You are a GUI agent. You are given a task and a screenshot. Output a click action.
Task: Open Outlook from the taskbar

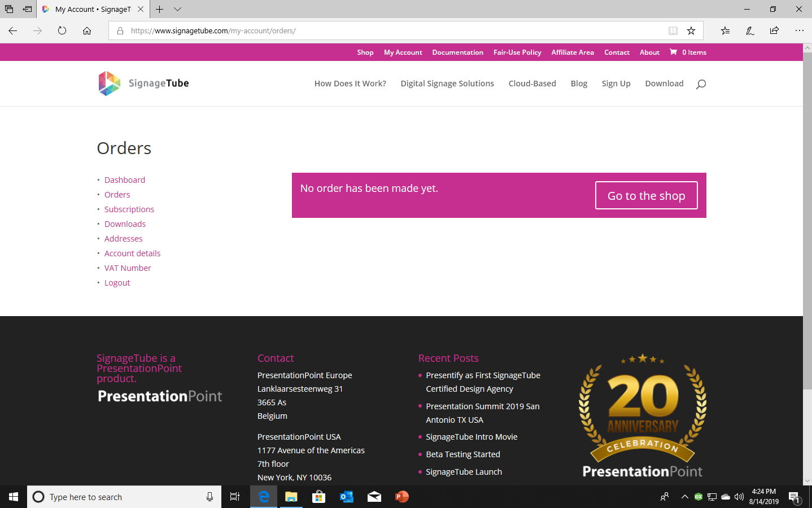(347, 497)
